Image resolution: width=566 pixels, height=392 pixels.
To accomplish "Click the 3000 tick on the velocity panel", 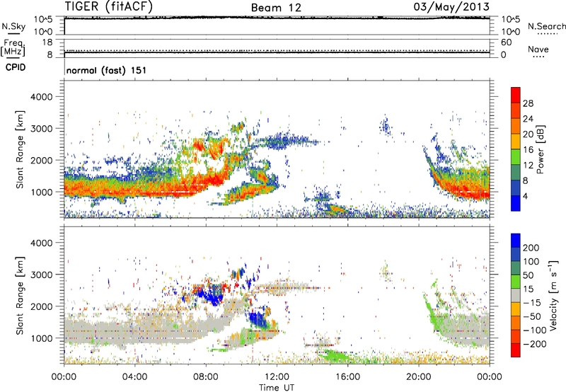I will tap(41, 275).
